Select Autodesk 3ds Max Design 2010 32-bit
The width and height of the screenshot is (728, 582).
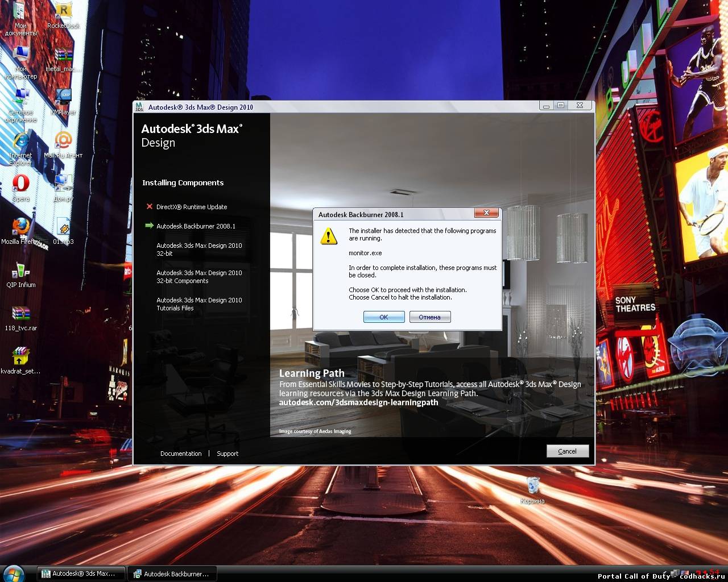199,250
